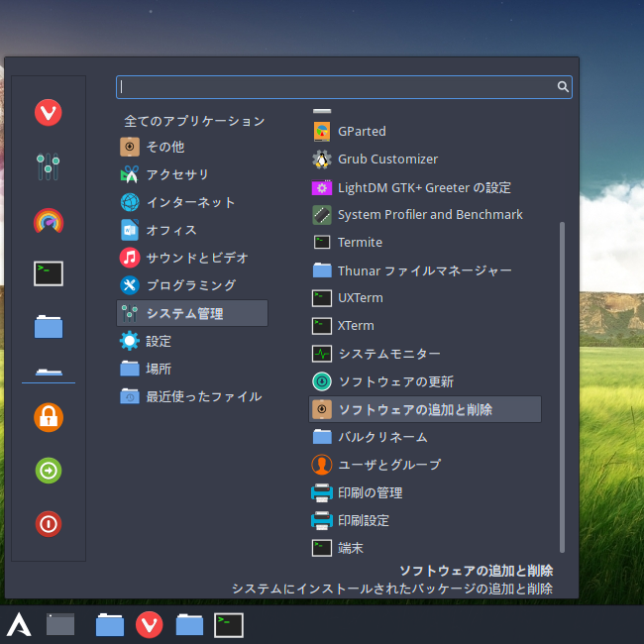
Task: Open the rainbow gauge icon in sidebar
Action: point(49,221)
